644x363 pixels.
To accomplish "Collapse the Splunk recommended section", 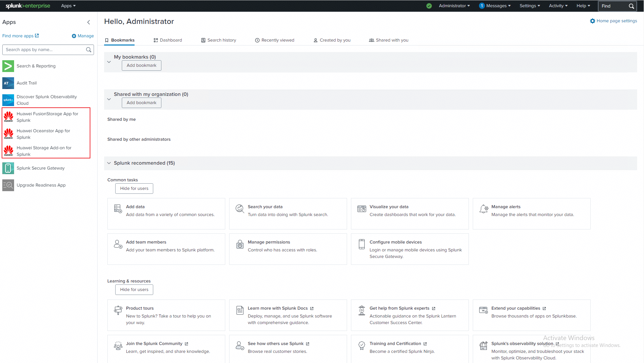I will (109, 163).
